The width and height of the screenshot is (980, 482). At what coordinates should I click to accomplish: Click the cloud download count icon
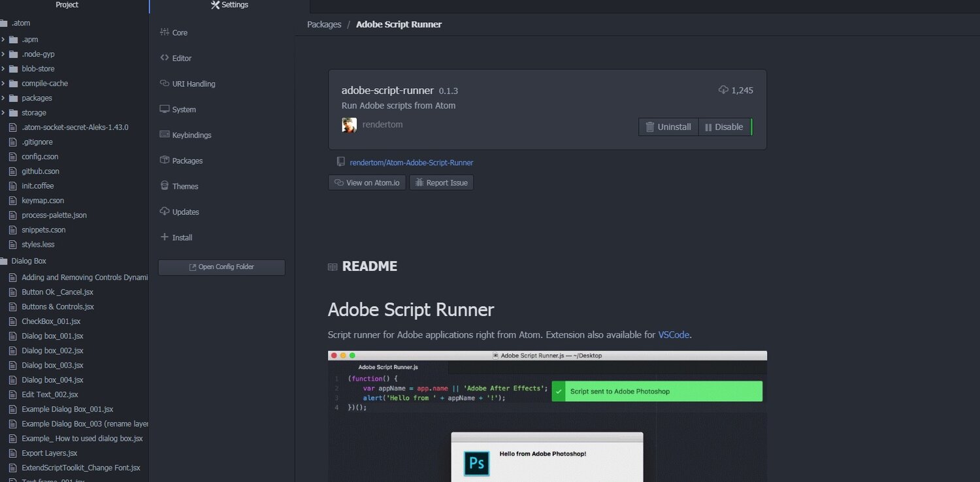pyautogui.click(x=723, y=90)
